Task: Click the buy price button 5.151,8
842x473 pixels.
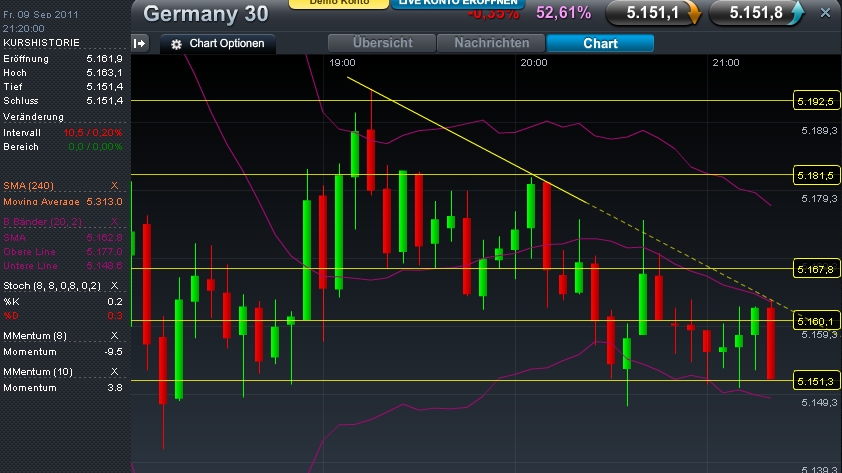Action: coord(756,13)
